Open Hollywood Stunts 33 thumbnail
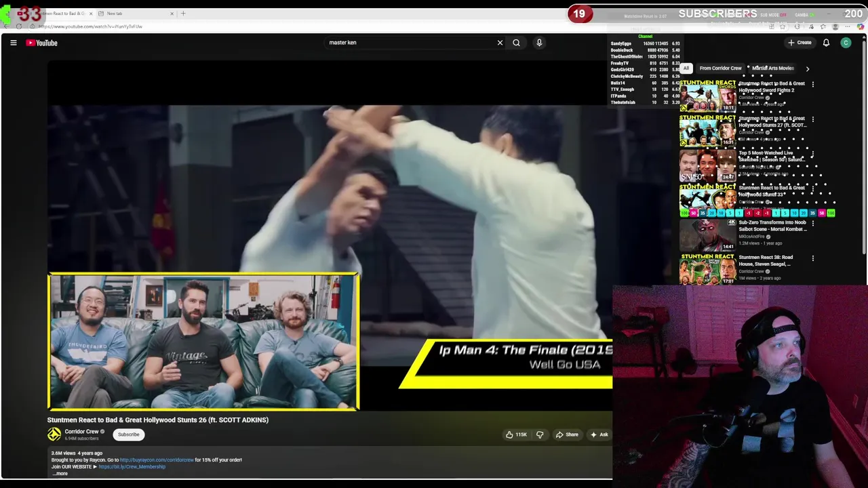868x488 pixels. click(708, 199)
